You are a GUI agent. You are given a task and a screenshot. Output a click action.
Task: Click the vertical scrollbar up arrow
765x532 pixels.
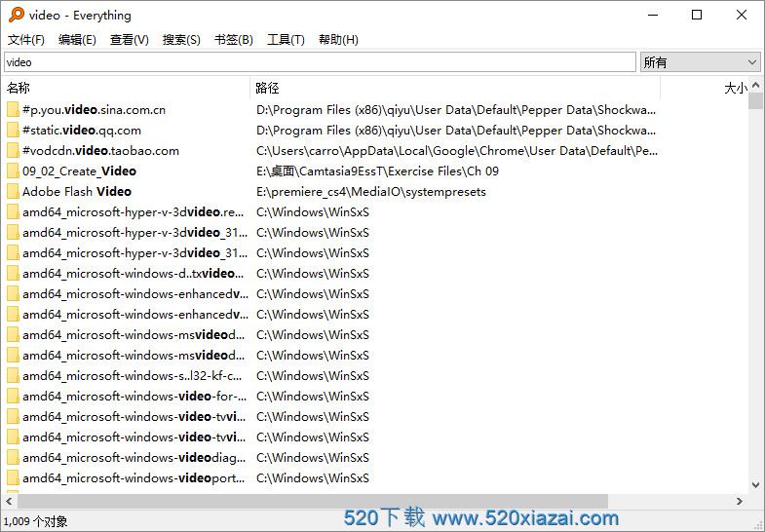pos(755,86)
